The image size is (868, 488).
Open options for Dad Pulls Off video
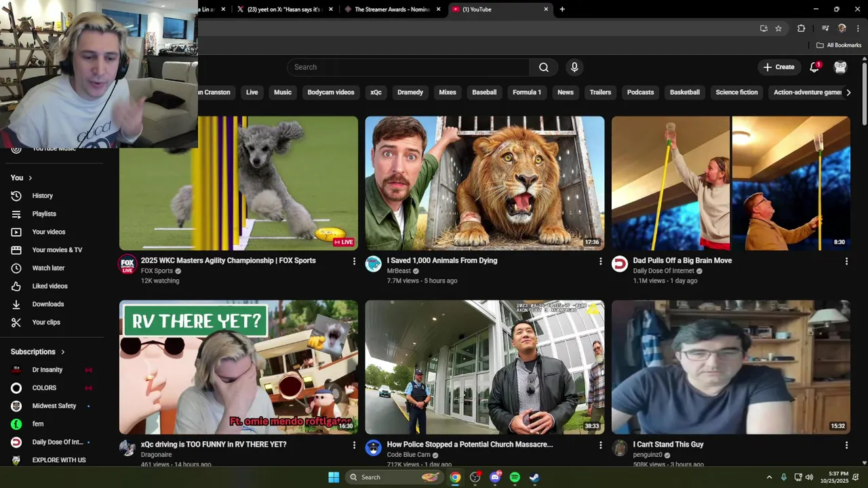[x=846, y=261]
